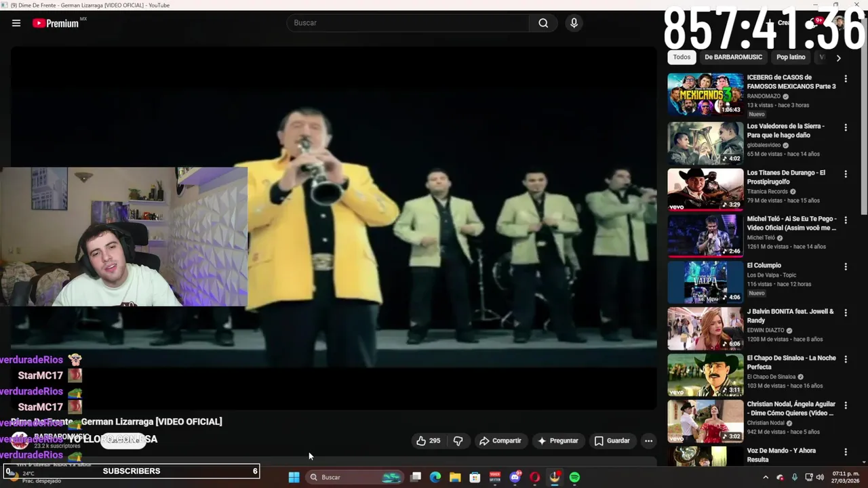Click the main video player

(334, 228)
